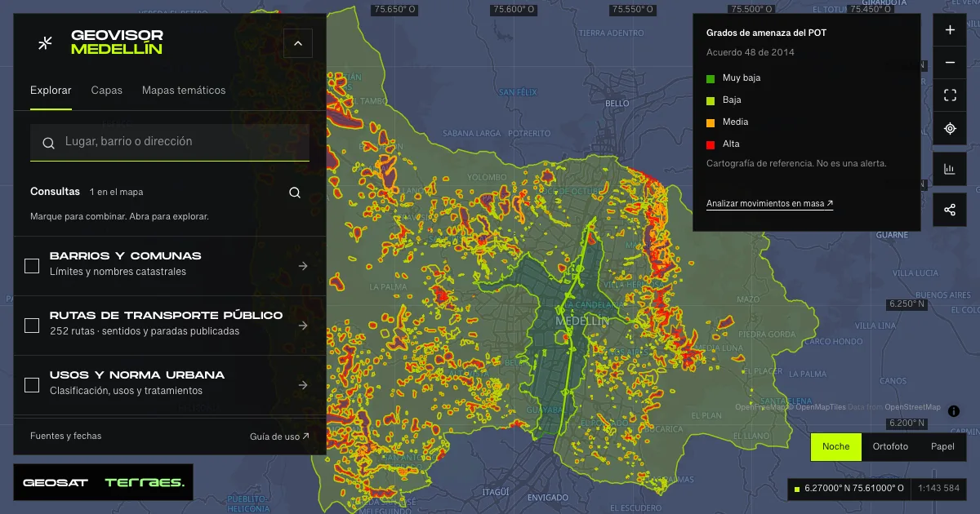Open Analizar movimientos en masa link

coord(769,204)
